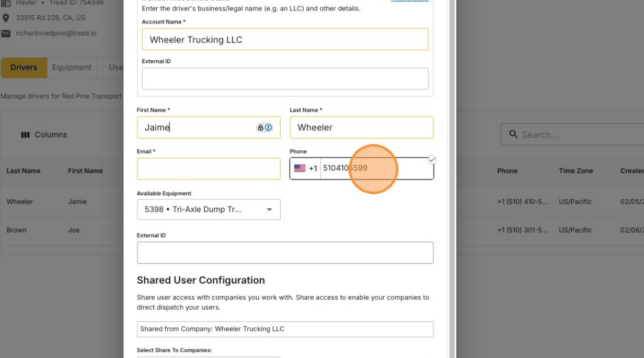Image resolution: width=644 pixels, height=358 pixels.
Task: Click the Phone column header in table
Action: (x=507, y=171)
